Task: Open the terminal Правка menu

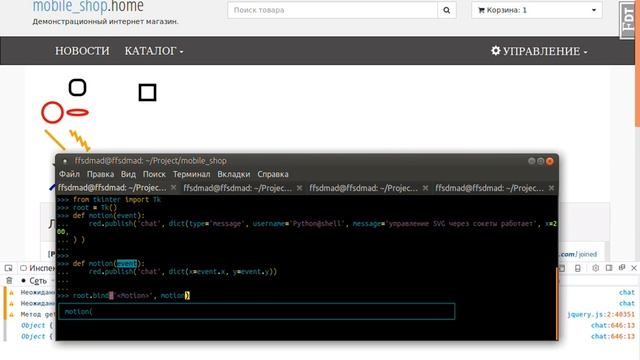Action: tap(100, 174)
